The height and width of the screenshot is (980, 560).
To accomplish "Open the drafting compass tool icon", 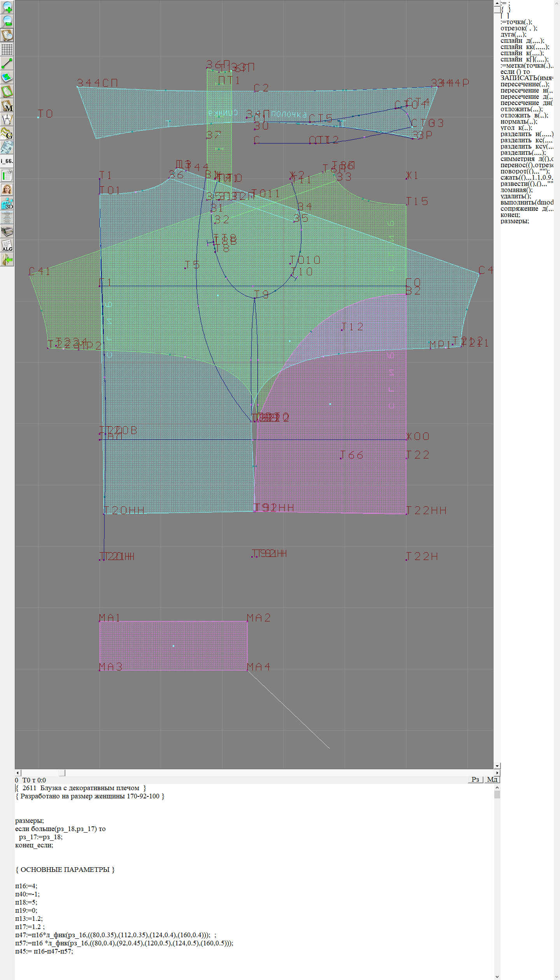I will coord(7,119).
